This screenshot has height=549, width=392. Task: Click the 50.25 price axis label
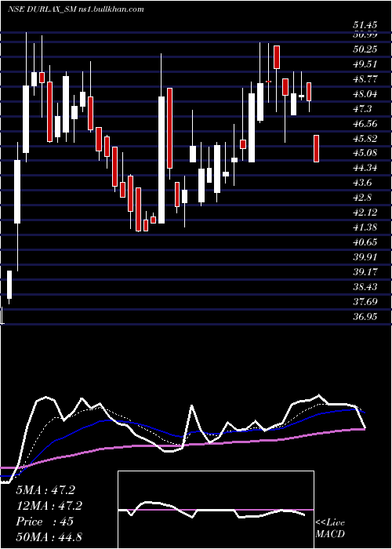pos(365,49)
